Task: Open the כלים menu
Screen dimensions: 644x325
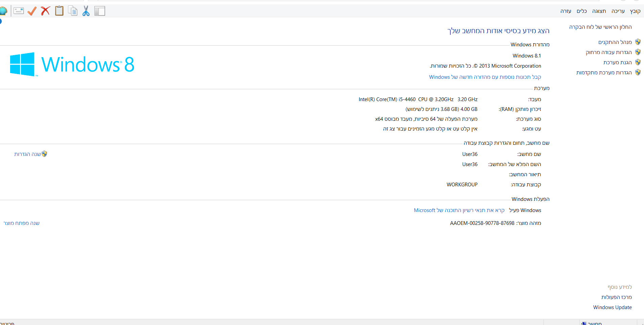Action: pos(582,11)
